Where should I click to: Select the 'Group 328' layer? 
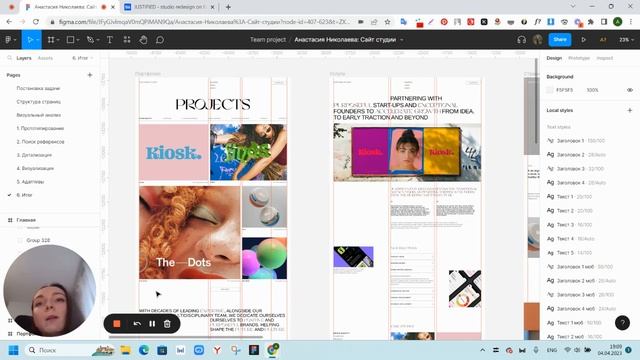pos(38,240)
